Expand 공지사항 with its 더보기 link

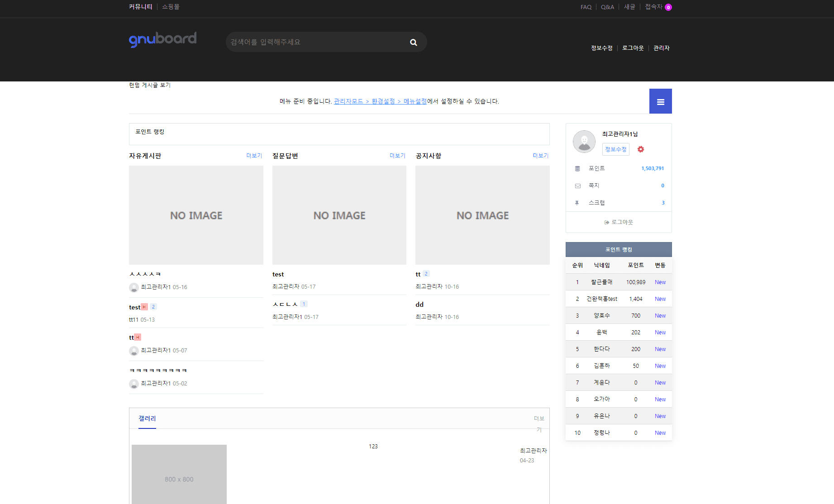540,156
